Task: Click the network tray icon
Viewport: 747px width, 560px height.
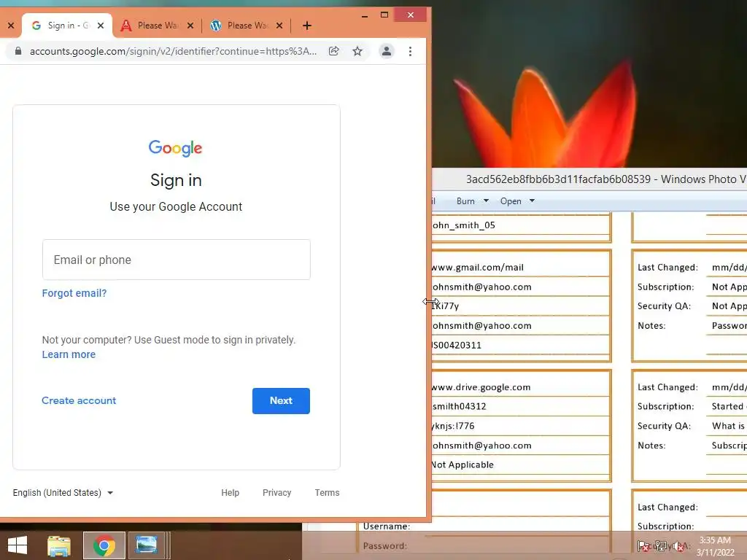Action: tap(661, 545)
